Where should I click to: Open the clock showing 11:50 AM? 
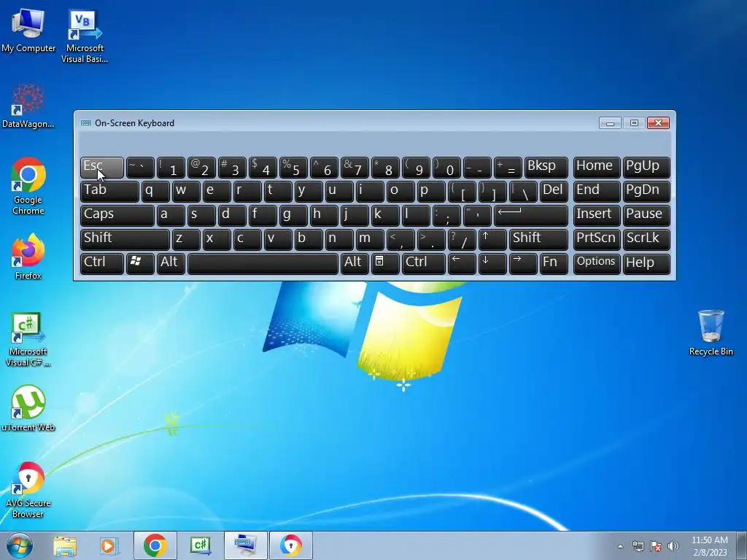pos(709,545)
